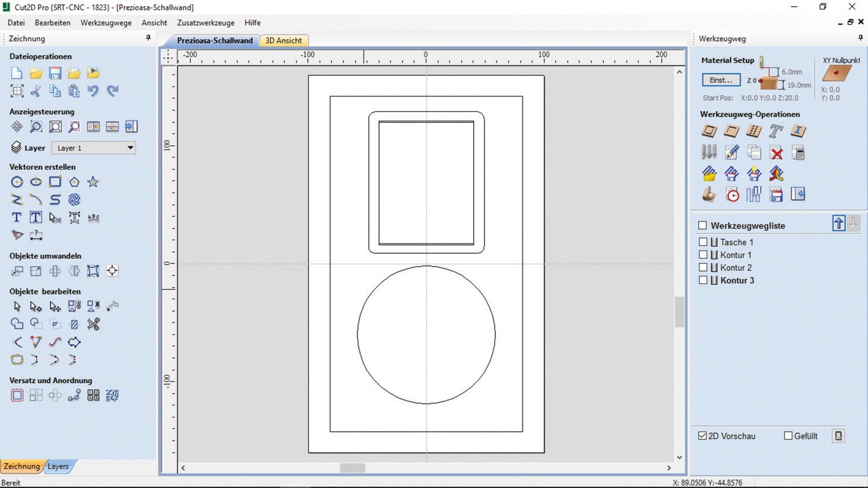Click the weld vectors icon
868x488 pixels.
17,324
